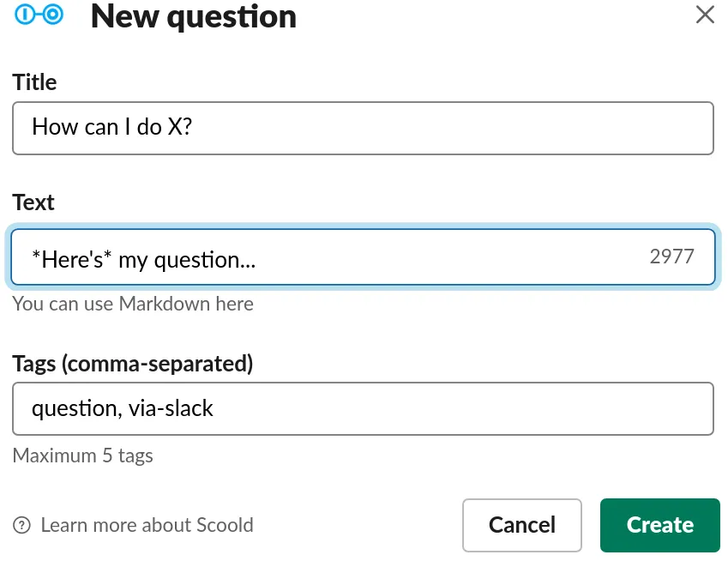
Task: Click the Scoold logo icon
Action: pyautogui.click(x=39, y=15)
